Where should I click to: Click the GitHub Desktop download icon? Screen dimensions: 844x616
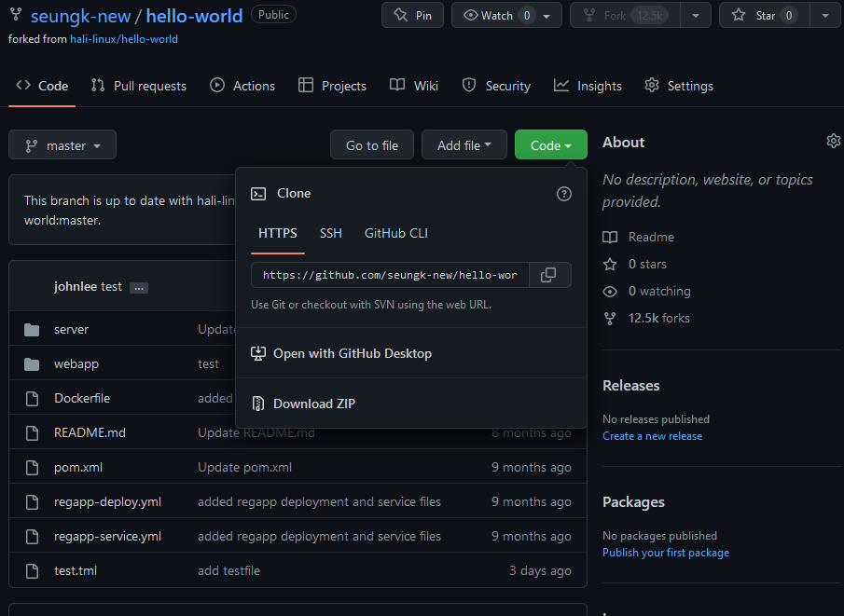point(258,353)
